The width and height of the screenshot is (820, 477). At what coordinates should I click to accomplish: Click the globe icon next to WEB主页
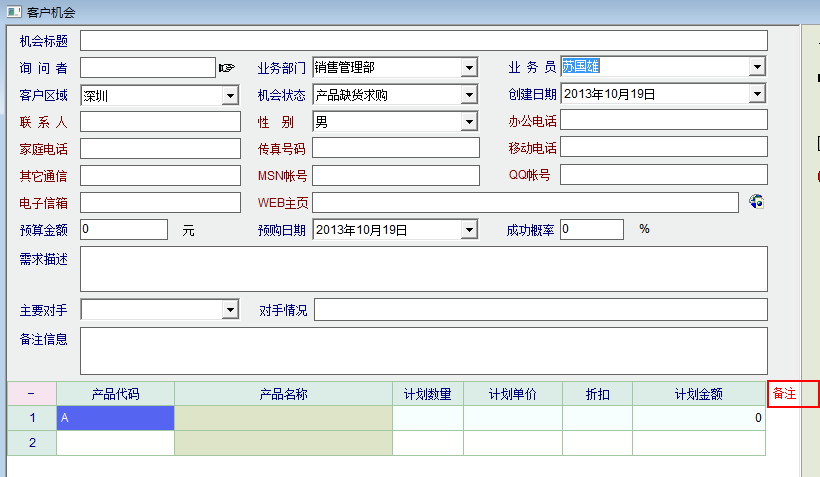pos(757,202)
